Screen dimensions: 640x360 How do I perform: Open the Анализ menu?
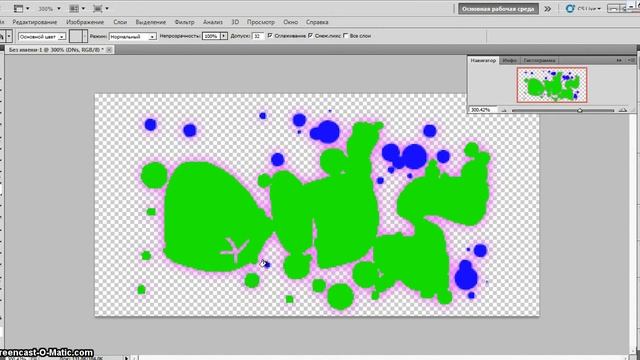[213, 22]
